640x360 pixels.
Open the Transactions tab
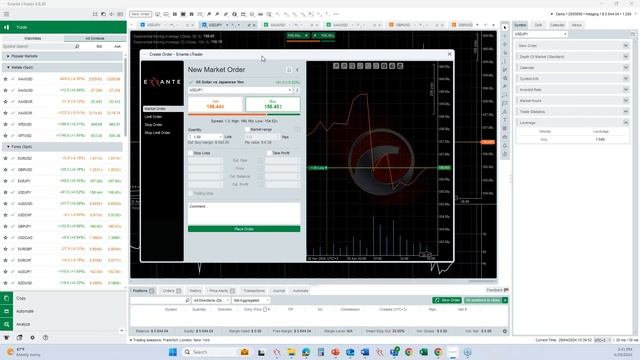(254, 291)
